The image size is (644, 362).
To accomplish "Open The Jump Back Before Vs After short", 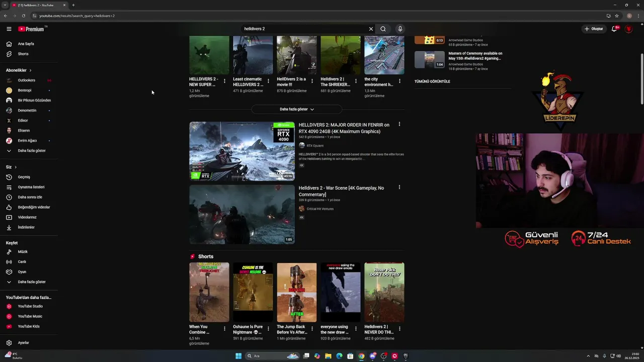I will point(297,292).
